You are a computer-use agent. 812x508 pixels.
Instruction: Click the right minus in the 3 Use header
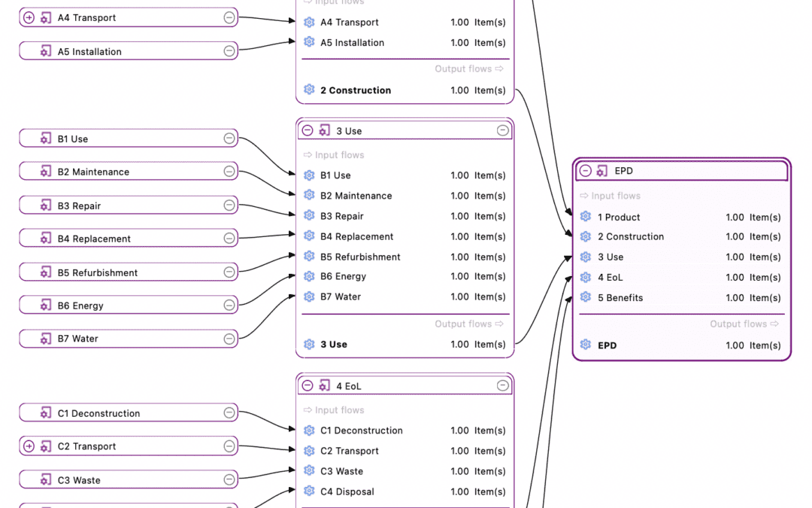click(x=503, y=131)
